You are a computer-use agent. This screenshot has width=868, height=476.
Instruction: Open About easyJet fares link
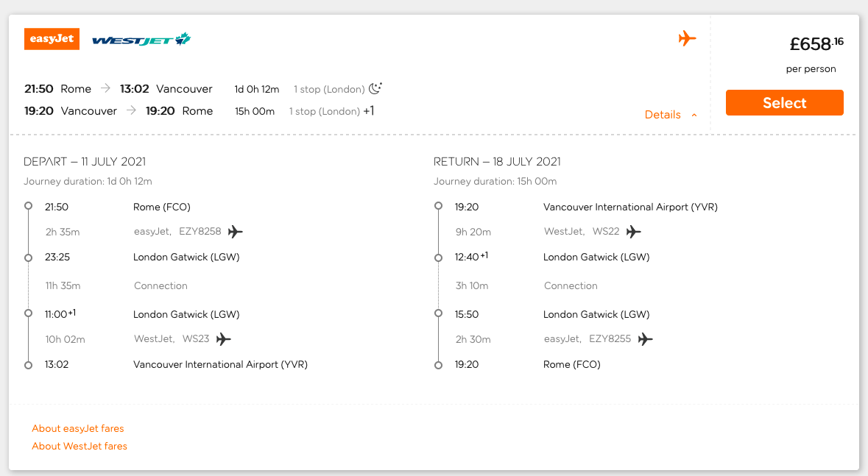77,428
